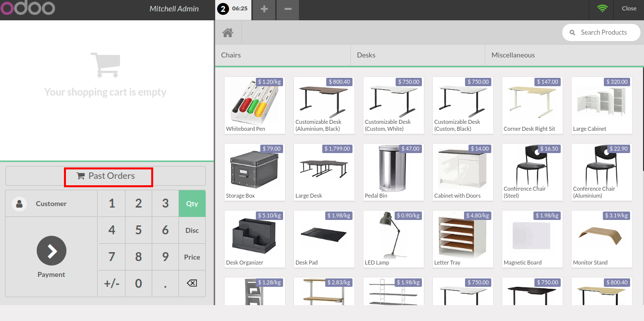The image size is (644, 321).
Task: Click the home category icon
Action: coord(228,33)
